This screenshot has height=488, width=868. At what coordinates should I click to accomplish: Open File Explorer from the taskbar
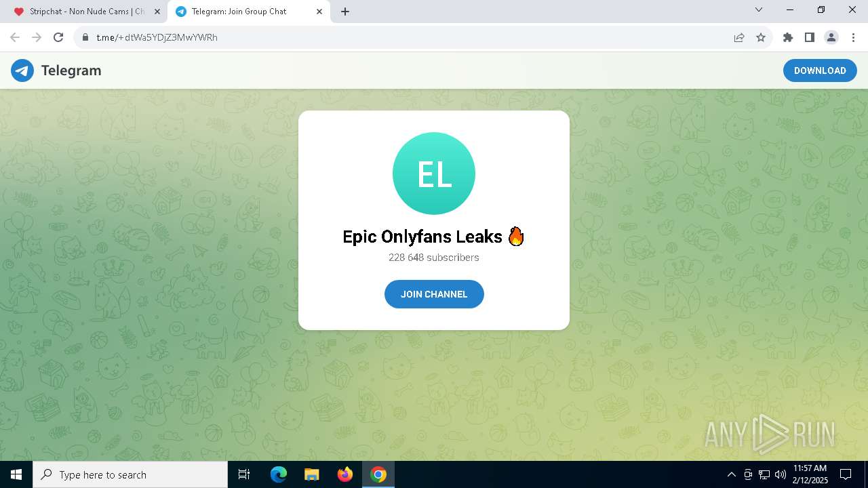(312, 474)
